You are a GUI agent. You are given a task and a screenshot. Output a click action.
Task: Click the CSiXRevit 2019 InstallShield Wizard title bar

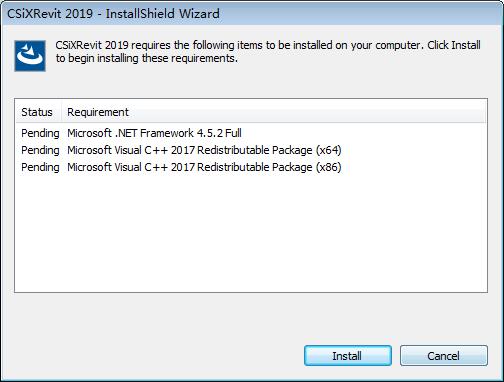pos(252,13)
